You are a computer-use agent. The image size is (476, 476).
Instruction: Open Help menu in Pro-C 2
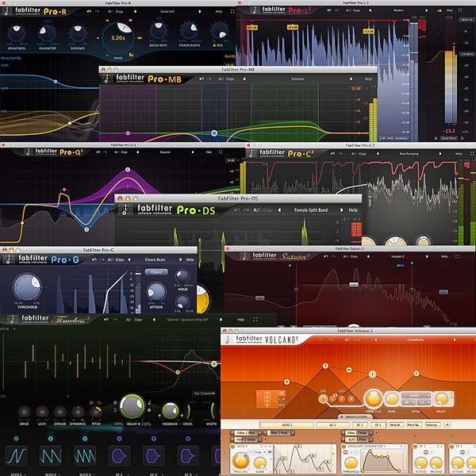click(x=459, y=154)
